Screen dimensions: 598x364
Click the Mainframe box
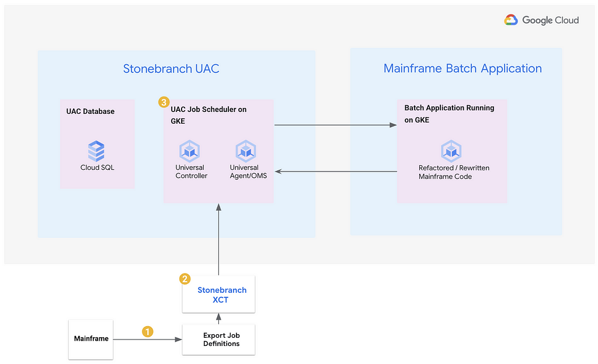[x=91, y=339]
